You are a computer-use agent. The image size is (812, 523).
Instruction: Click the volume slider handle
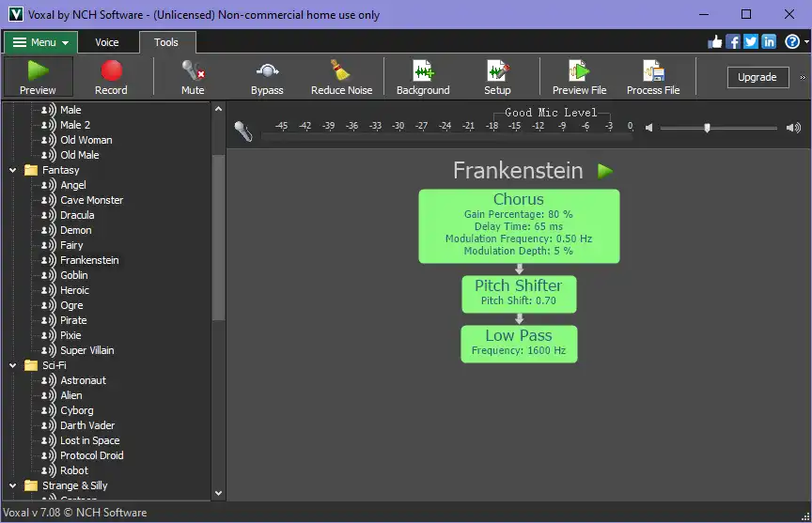point(707,128)
